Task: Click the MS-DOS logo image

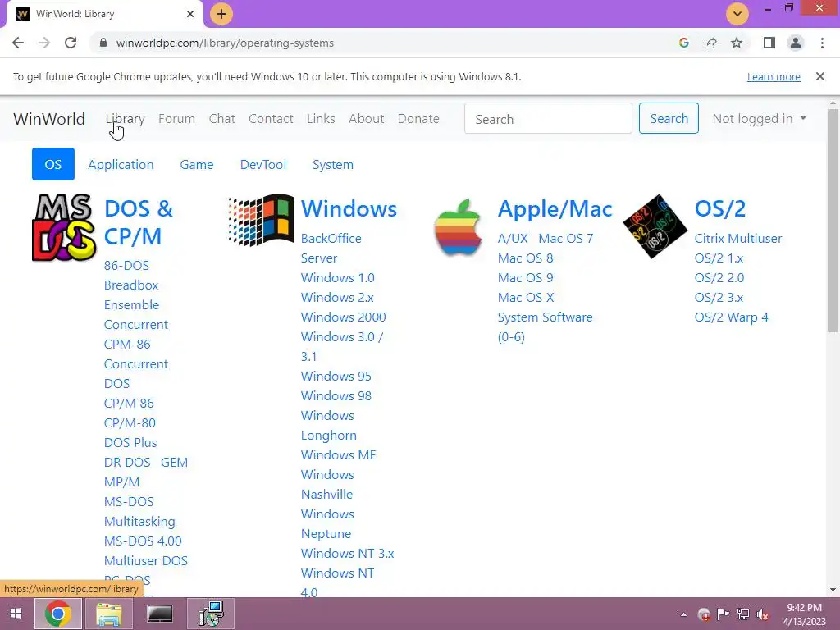Action: 64,228
